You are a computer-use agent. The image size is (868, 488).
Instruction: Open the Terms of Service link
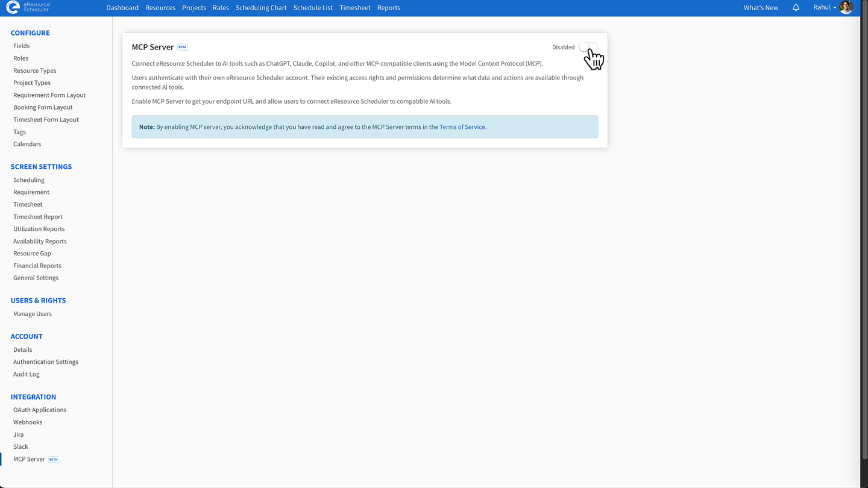coord(462,127)
